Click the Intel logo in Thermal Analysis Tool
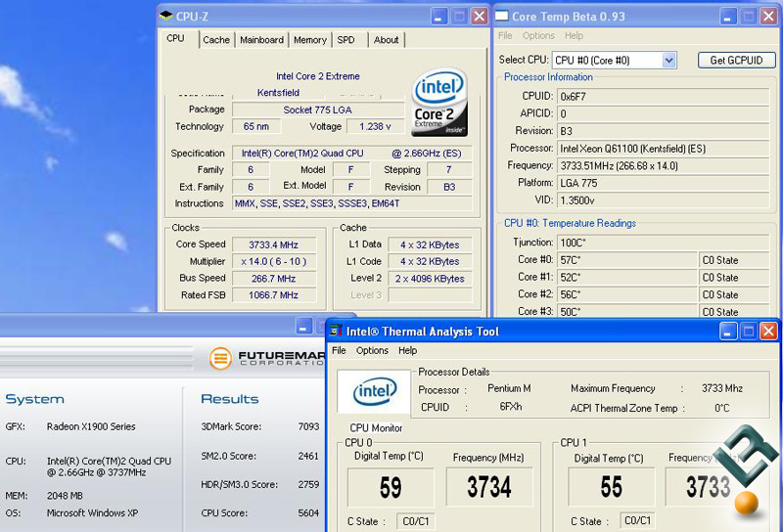The image size is (783, 532). tap(375, 391)
